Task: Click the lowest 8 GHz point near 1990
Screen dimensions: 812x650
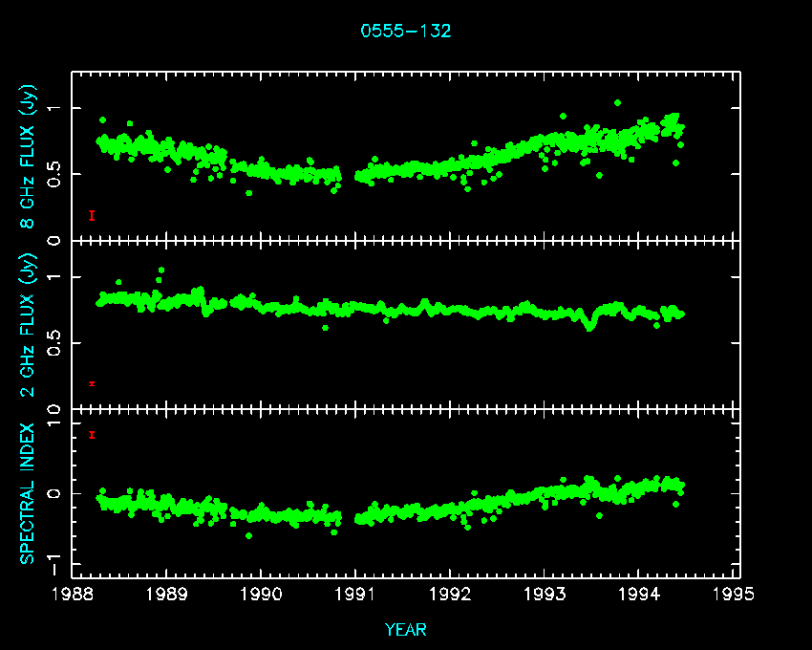Action: point(249,193)
